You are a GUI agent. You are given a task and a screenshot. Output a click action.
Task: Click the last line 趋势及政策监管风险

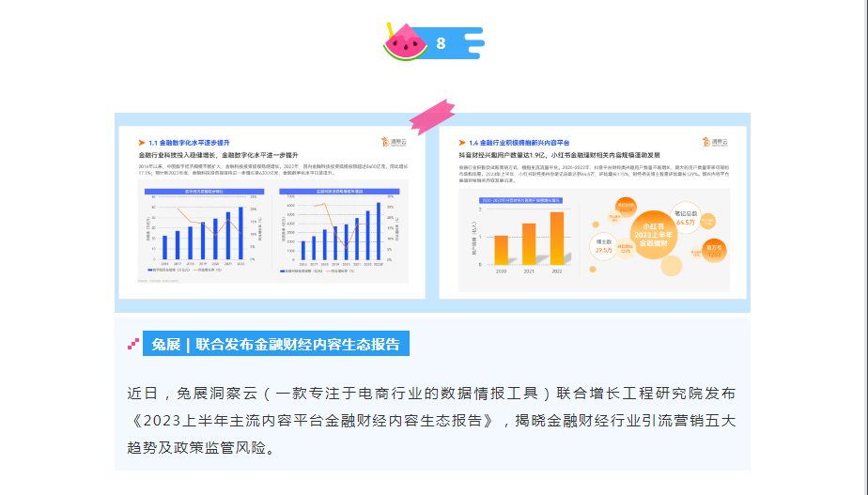click(201, 447)
